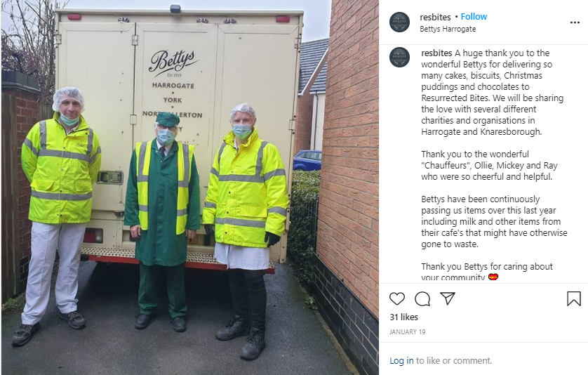The height and width of the screenshot is (375, 588).
Task: Click resbites profile avatar in header
Action: pos(399,22)
